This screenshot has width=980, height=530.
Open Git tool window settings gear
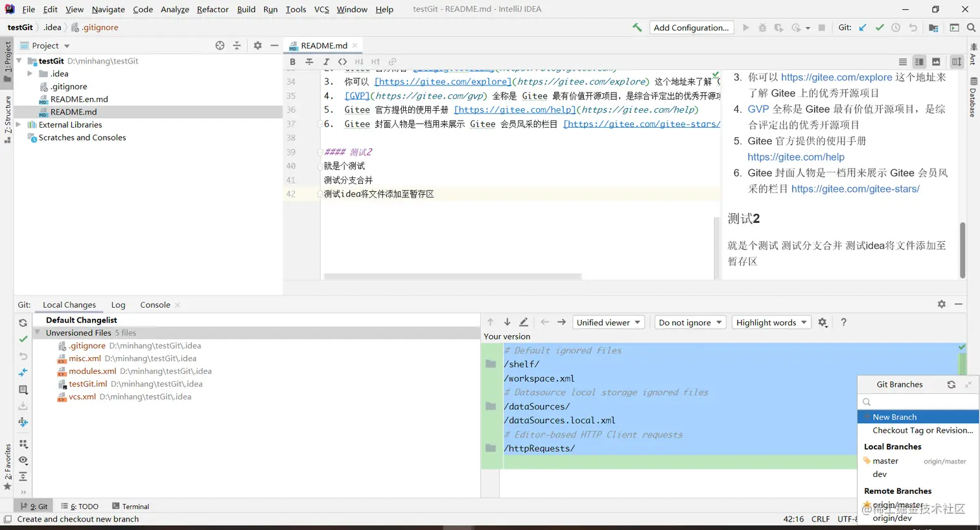click(941, 304)
